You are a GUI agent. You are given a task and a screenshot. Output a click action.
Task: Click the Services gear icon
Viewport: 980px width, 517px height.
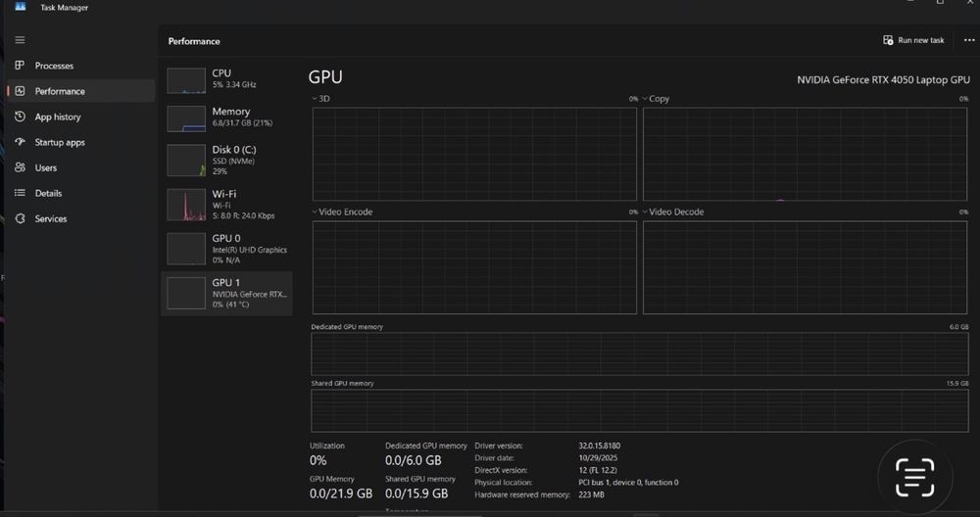(x=20, y=218)
